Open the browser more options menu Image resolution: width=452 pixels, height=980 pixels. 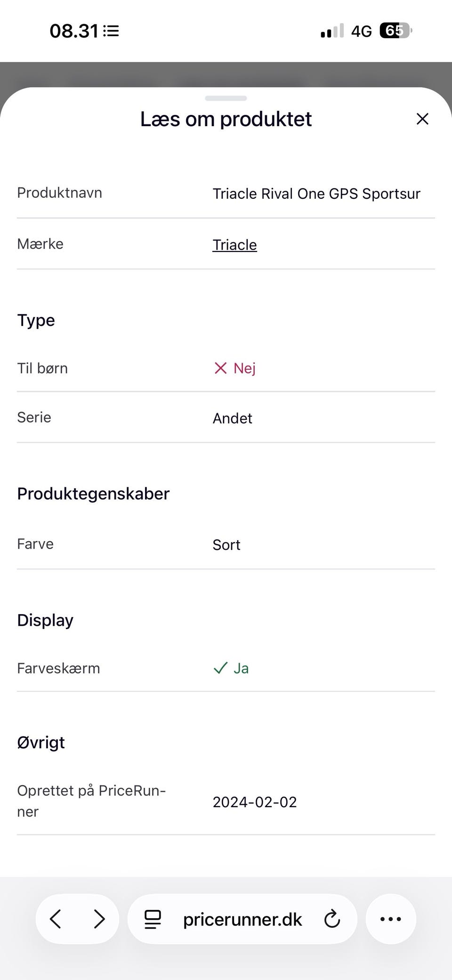(x=391, y=919)
